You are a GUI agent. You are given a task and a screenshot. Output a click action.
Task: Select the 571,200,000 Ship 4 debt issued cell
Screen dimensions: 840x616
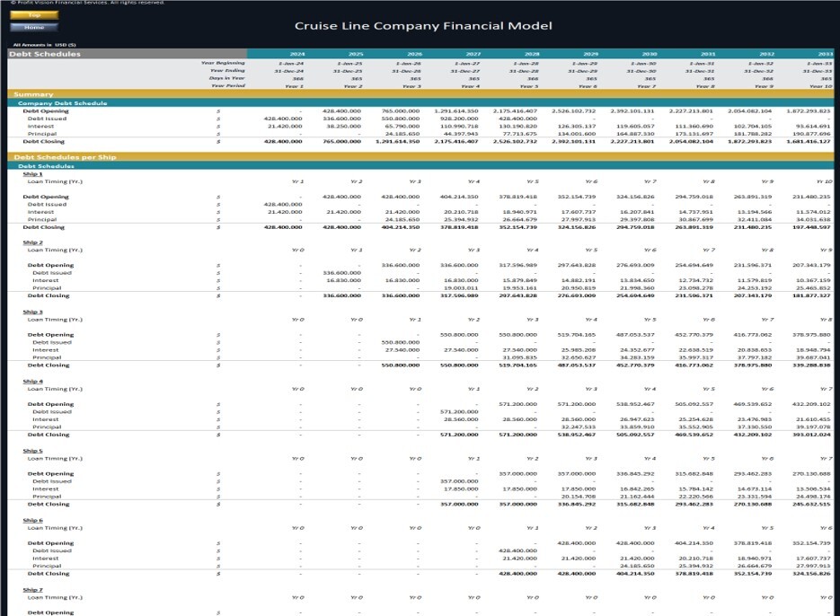459,412
